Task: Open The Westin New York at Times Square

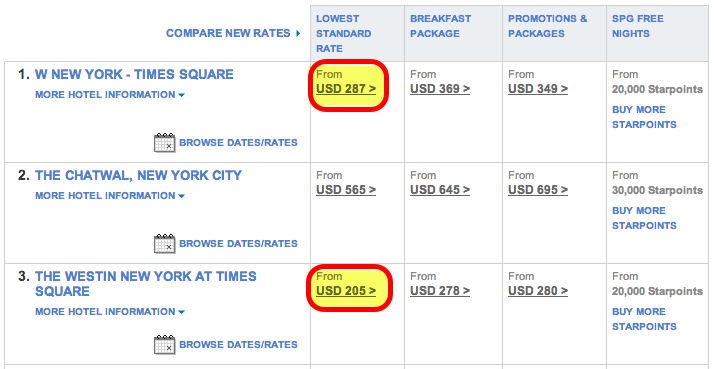Action: (146, 284)
